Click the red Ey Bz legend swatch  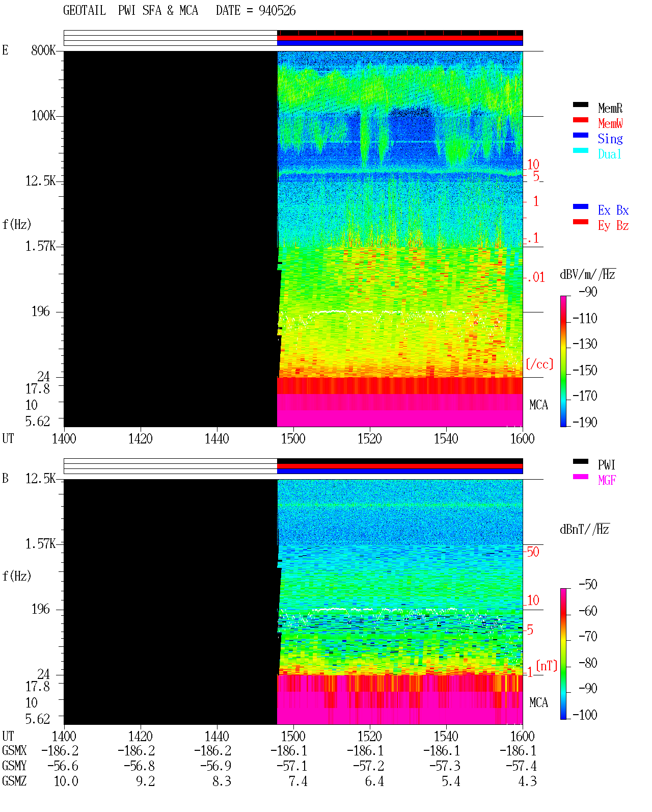tap(581, 222)
